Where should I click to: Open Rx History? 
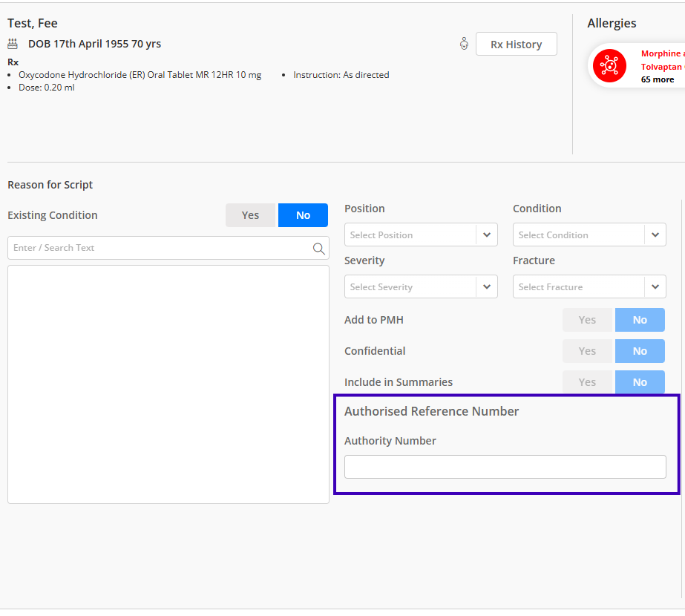point(517,45)
